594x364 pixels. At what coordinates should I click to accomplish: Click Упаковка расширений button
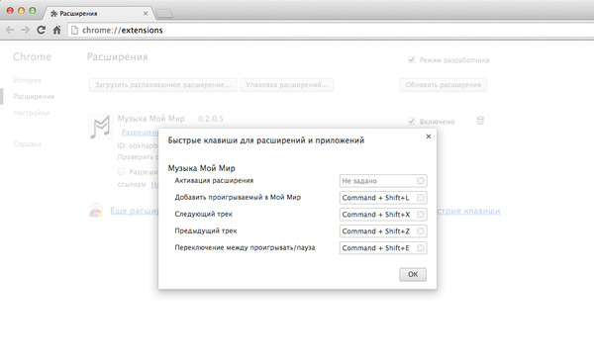(x=286, y=85)
